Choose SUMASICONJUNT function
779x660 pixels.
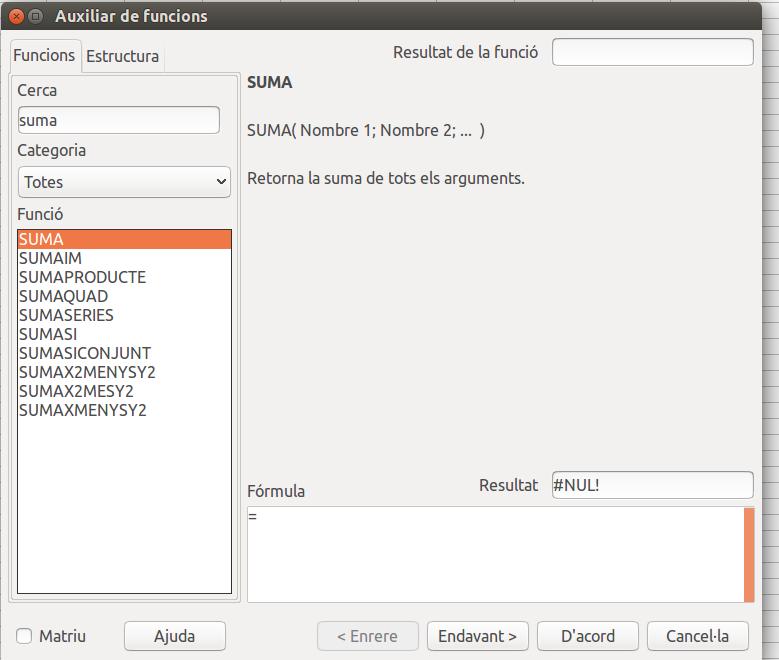coord(85,353)
